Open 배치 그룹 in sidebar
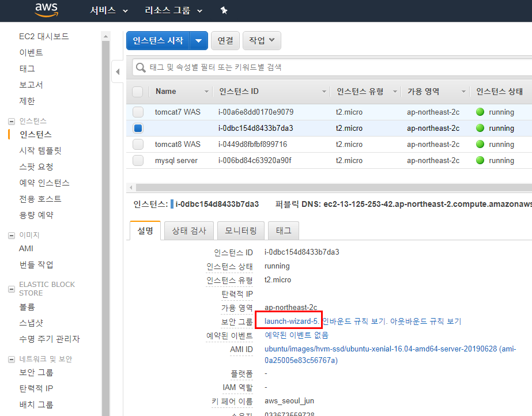 tap(36, 405)
